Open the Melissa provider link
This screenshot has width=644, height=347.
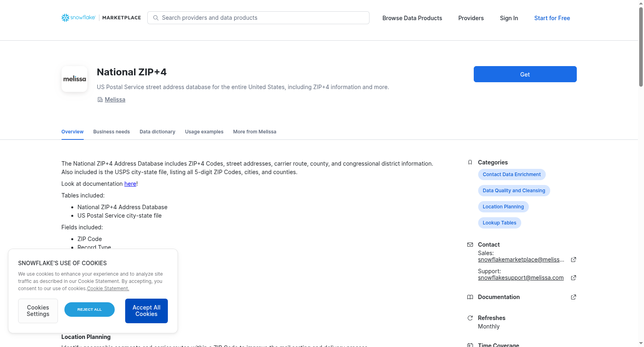coord(115,100)
